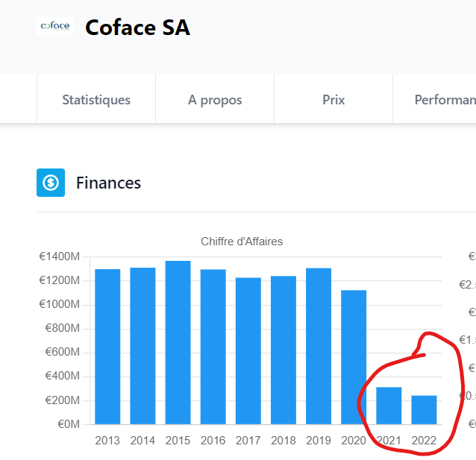The image size is (476, 460).
Task: Select the 2016 revenue bar
Action: pyautogui.click(x=213, y=347)
